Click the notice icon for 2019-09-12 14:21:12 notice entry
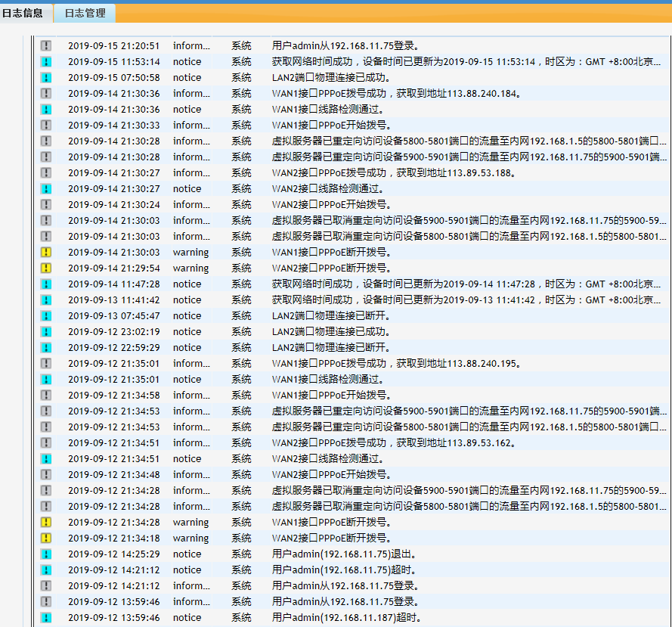This screenshot has width=672, height=627. [x=46, y=570]
